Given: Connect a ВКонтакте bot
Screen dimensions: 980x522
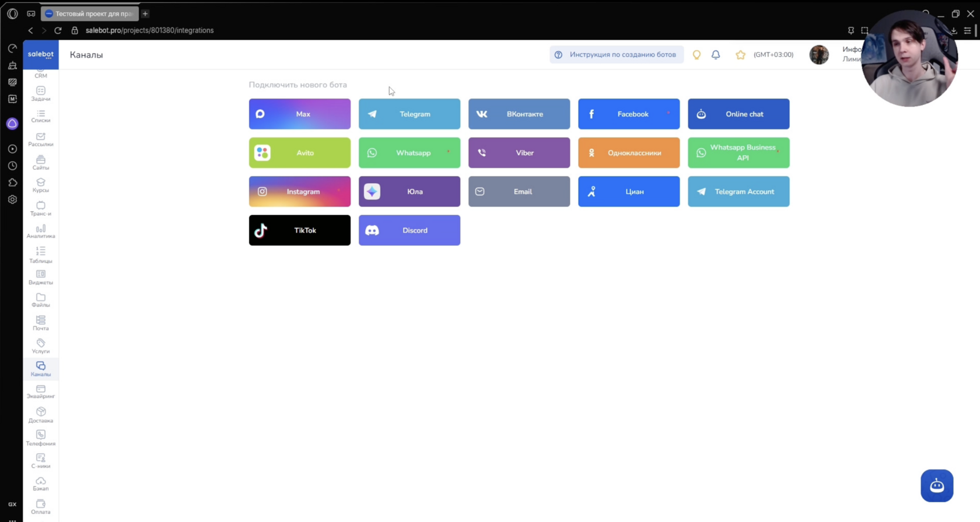Looking at the screenshot, I should pos(519,114).
